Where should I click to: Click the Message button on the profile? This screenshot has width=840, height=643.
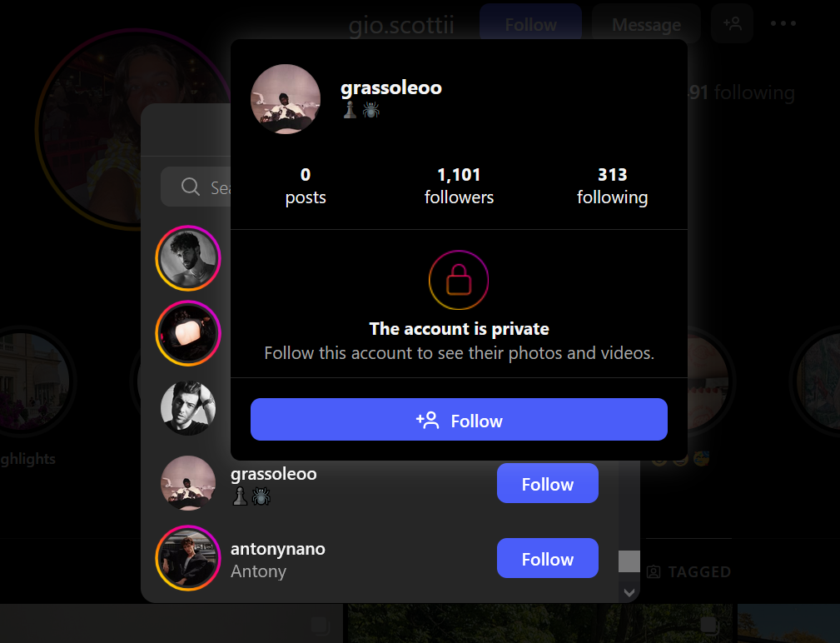coord(646,24)
